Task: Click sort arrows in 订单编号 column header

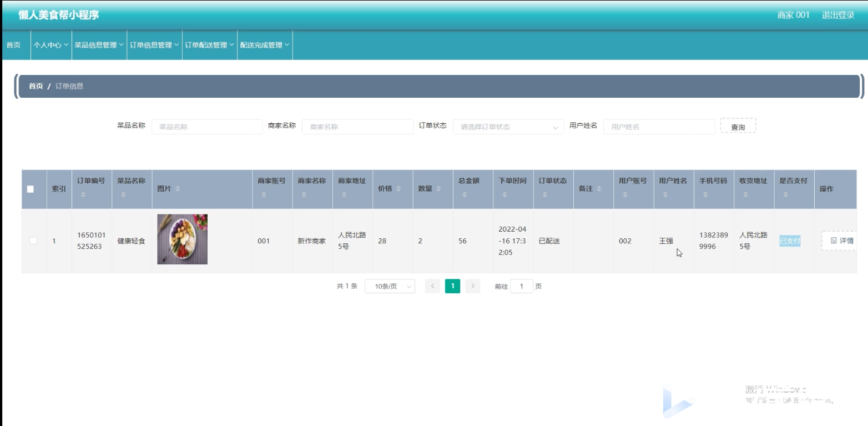Action: pos(83,194)
